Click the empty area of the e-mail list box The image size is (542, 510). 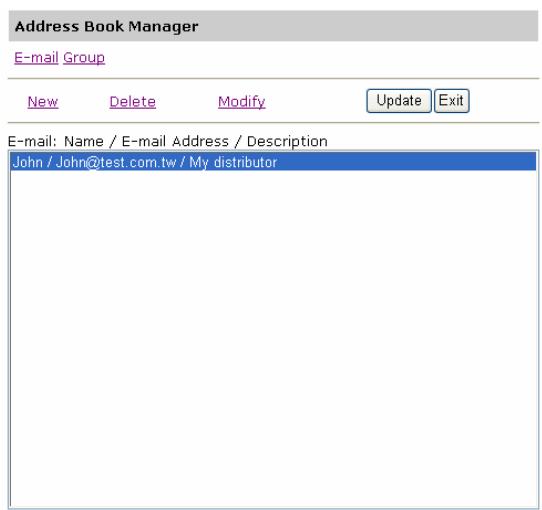point(273,339)
